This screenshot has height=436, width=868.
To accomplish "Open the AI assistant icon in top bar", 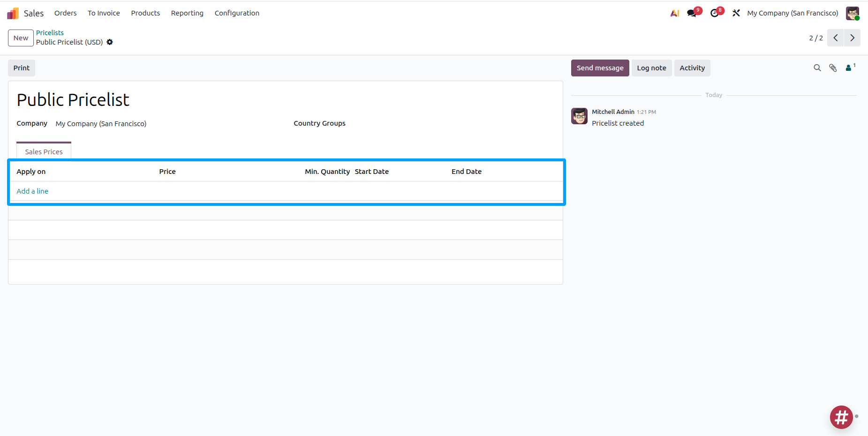I will pyautogui.click(x=675, y=13).
